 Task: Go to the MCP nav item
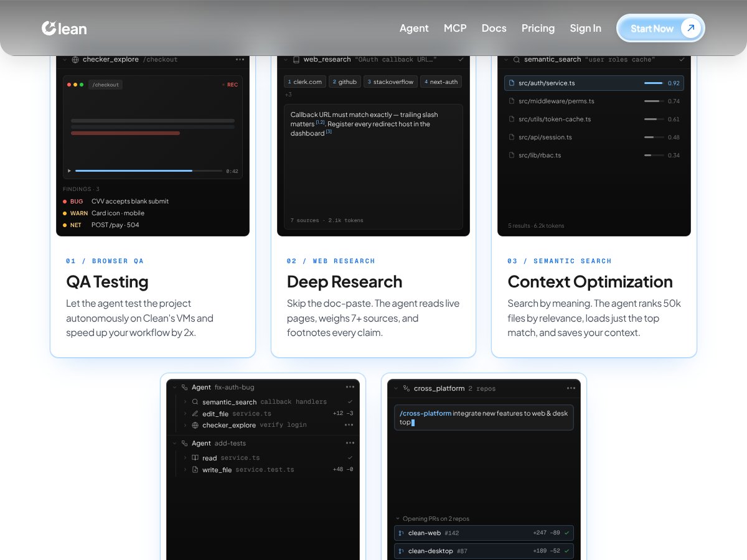[455, 28]
